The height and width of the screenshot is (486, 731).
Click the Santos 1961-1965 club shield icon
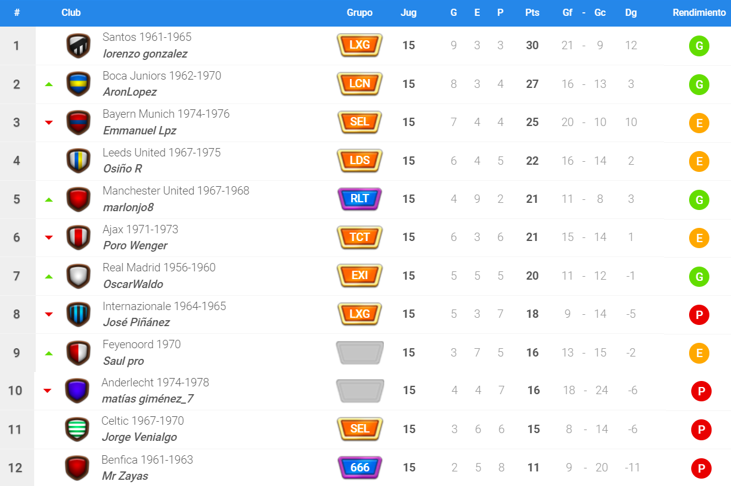click(x=78, y=46)
